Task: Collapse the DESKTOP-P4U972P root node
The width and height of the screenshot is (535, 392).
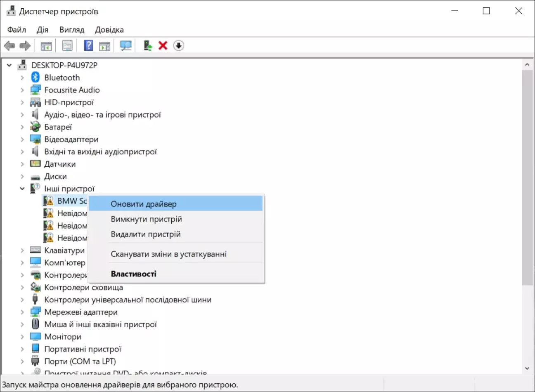Action: 9,65
